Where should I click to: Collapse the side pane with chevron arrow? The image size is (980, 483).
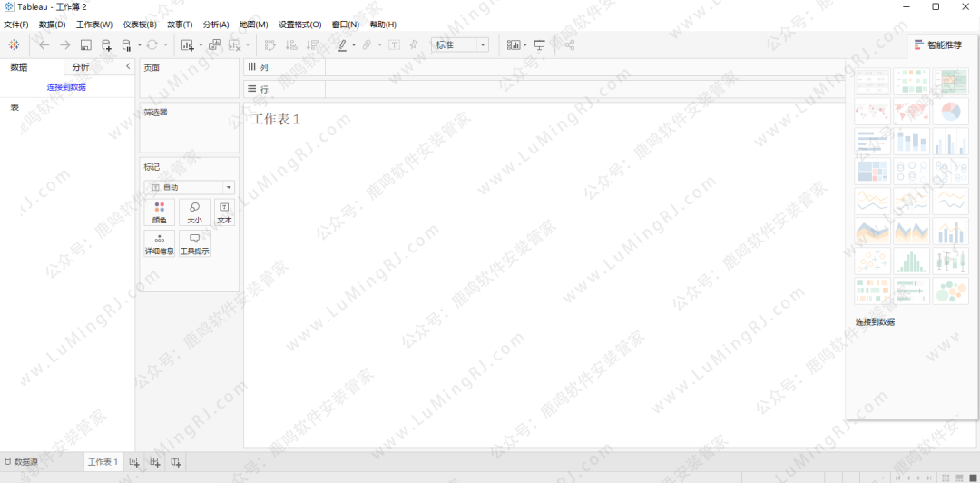click(x=128, y=66)
